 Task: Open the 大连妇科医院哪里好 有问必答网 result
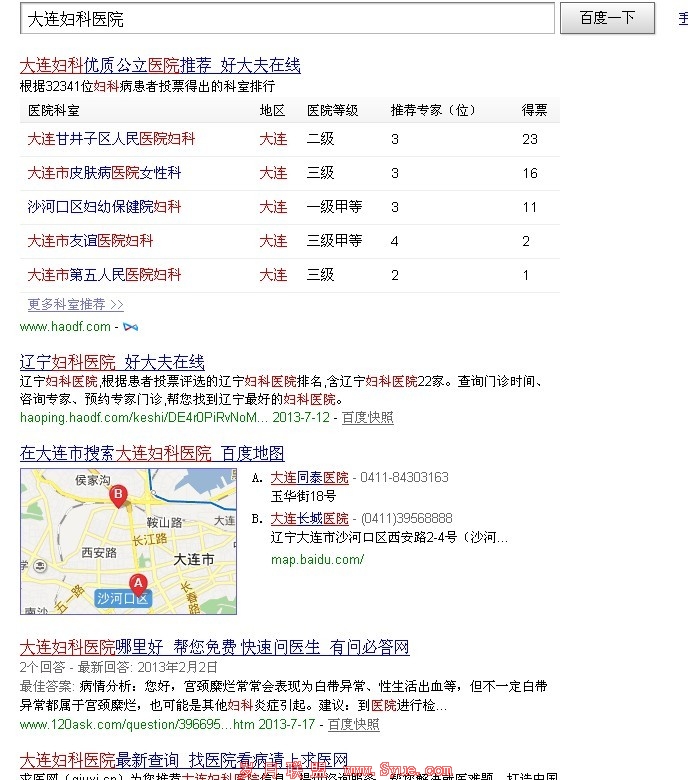pos(214,647)
